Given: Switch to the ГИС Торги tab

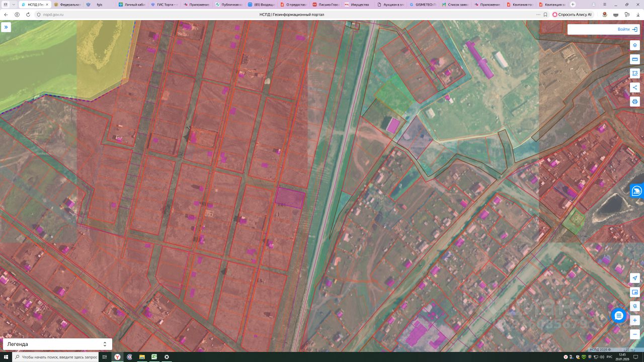Looking at the screenshot, I should tap(164, 5).
